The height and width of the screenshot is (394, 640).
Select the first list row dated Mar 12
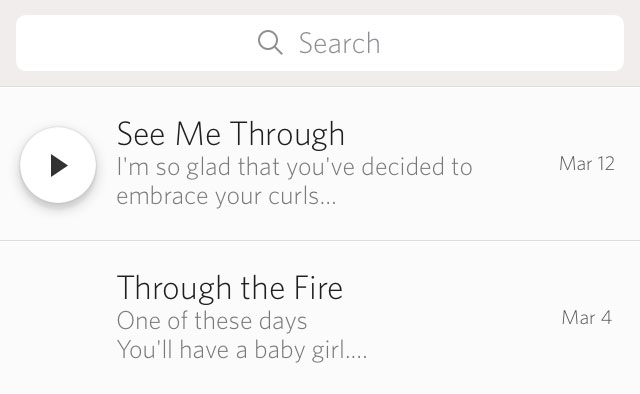[320, 164]
